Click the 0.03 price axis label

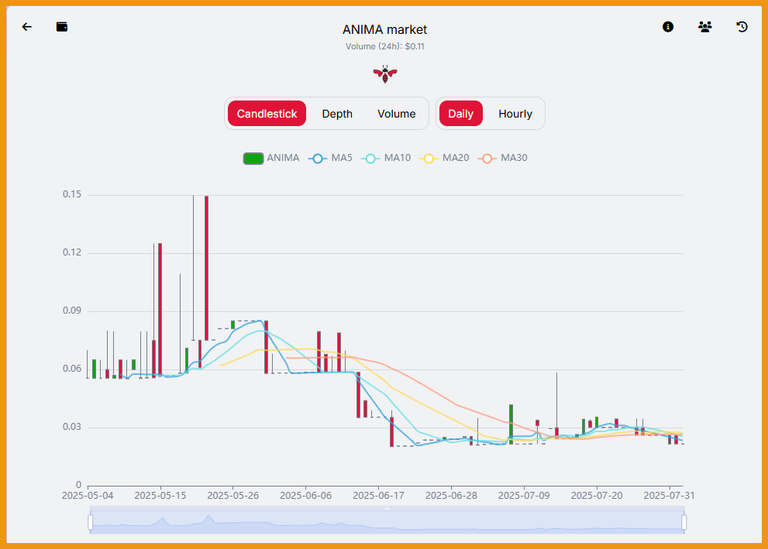(x=72, y=427)
